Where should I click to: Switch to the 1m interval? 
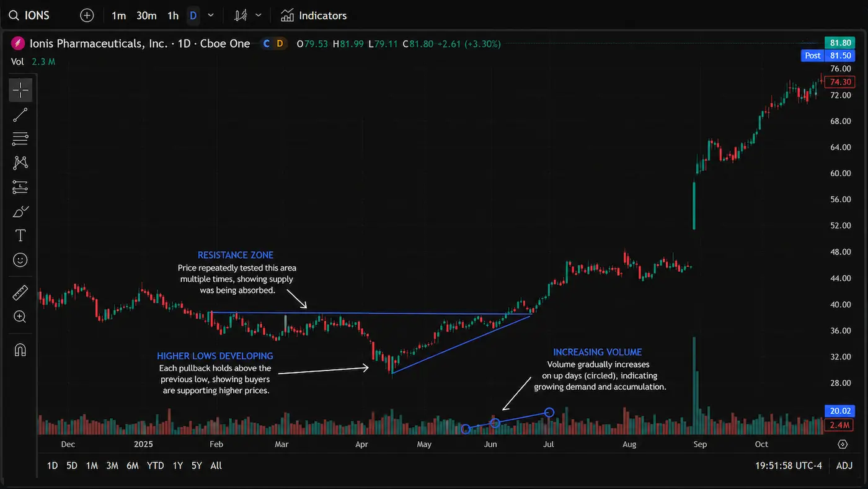[x=118, y=16]
